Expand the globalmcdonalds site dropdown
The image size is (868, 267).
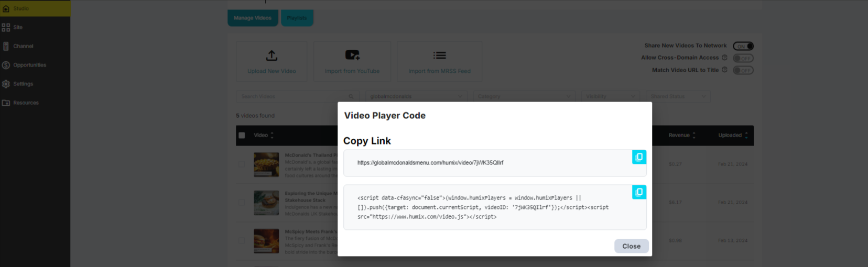pyautogui.click(x=416, y=96)
